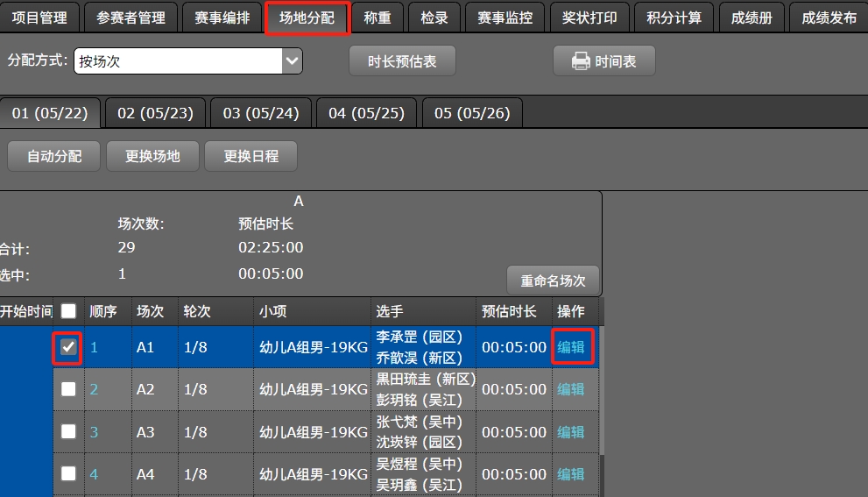Enable the checkbox for match A4 row
This screenshot has height=497, width=868.
point(68,473)
